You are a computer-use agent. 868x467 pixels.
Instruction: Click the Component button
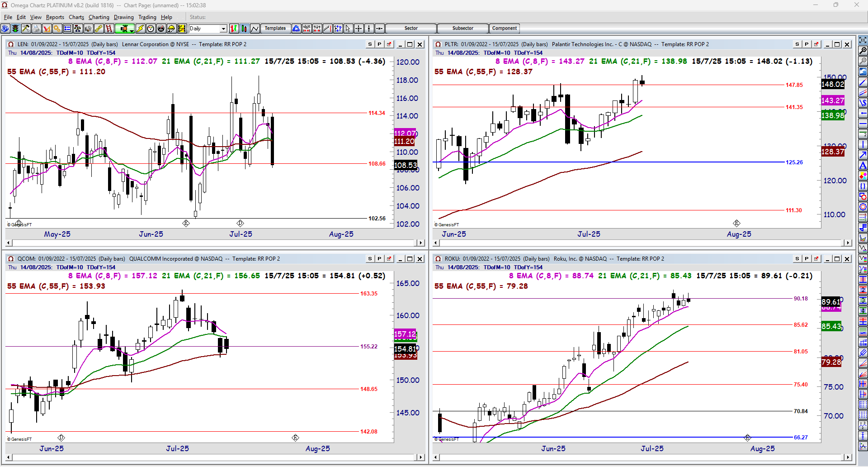coord(505,29)
